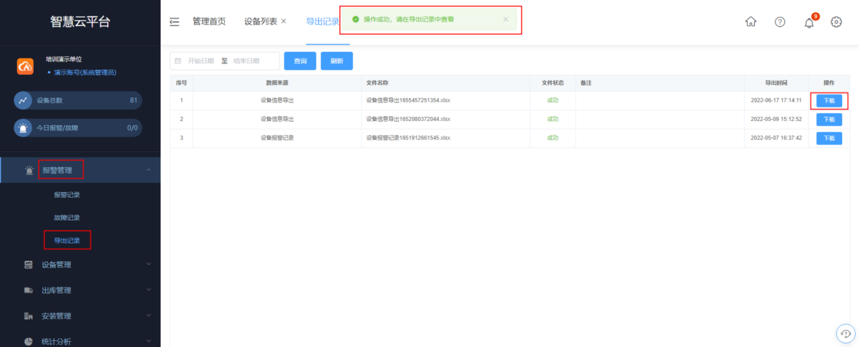This screenshot has height=347, width=868.
Task: Download 设备报警记录1651912661545.xlsx file
Action: pyautogui.click(x=829, y=138)
